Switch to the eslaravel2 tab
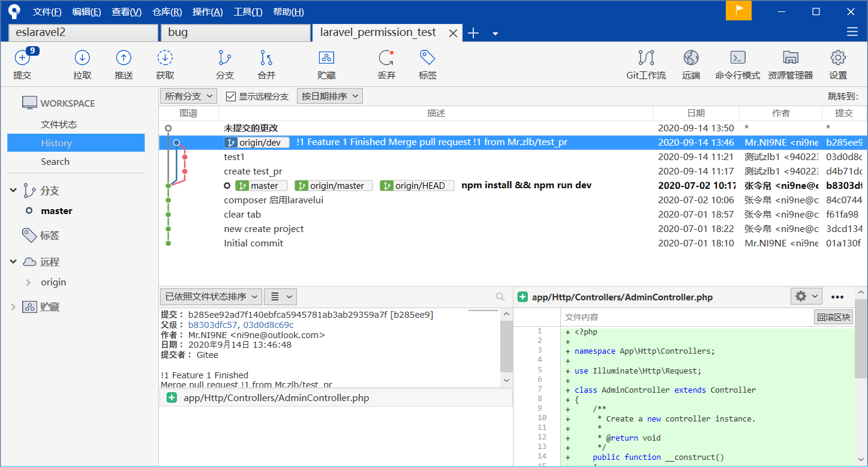 83,32
